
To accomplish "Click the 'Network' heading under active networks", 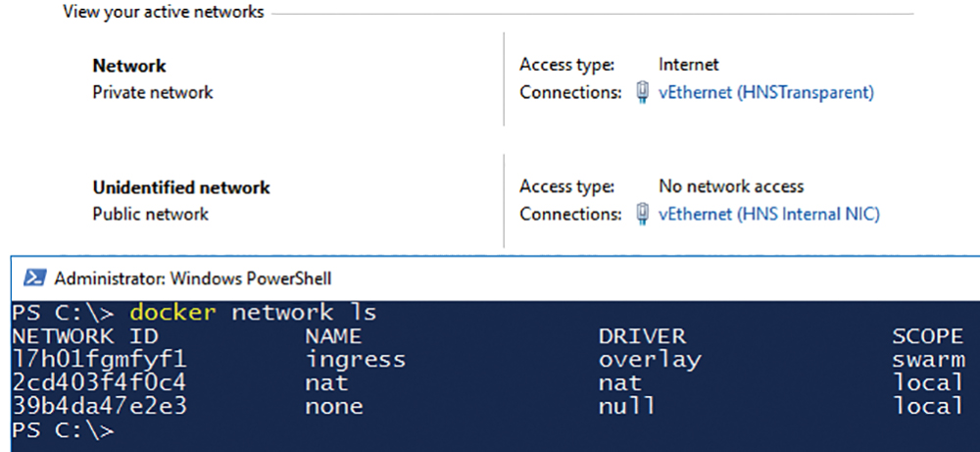I will (x=129, y=66).
